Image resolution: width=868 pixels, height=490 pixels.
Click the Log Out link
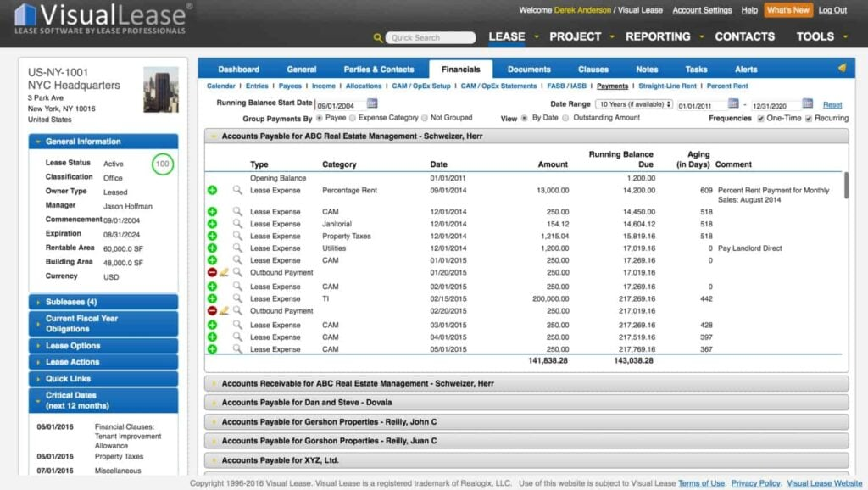click(x=832, y=10)
